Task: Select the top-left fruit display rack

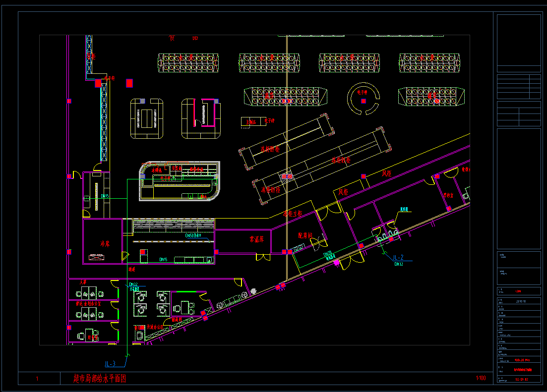Action: coord(188,62)
